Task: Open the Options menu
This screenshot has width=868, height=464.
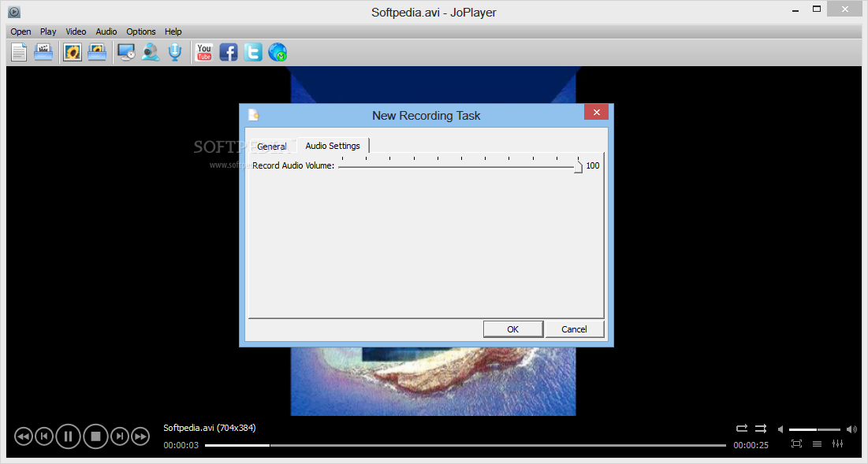Action: [140, 32]
